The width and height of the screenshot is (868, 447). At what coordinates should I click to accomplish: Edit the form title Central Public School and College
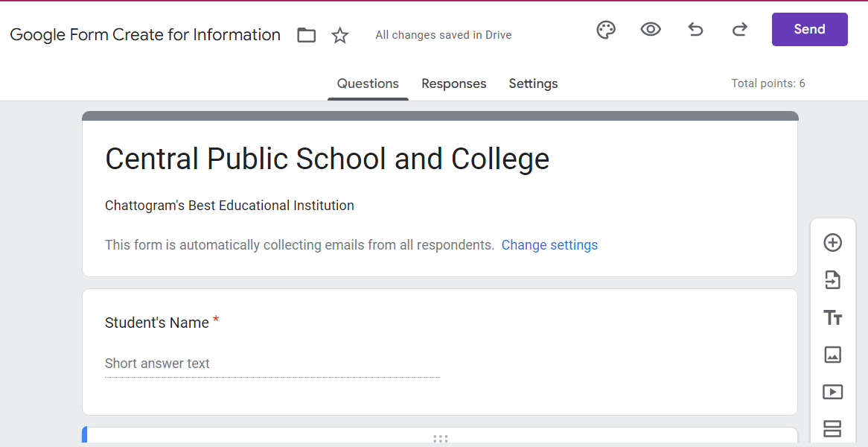pyautogui.click(x=327, y=159)
